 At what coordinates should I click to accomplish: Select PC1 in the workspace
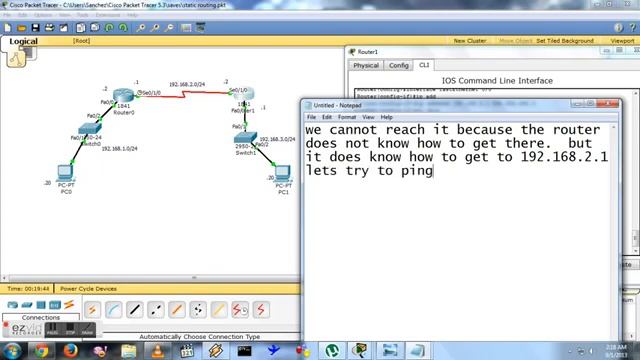(x=282, y=173)
